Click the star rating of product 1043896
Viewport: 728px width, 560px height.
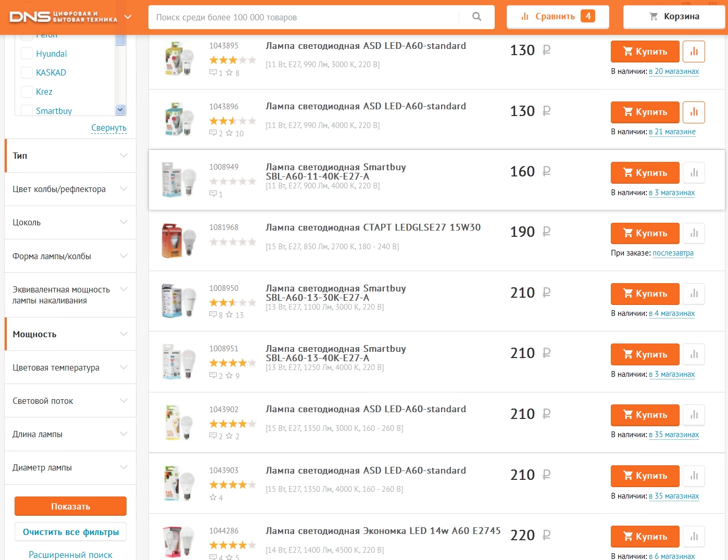click(233, 121)
